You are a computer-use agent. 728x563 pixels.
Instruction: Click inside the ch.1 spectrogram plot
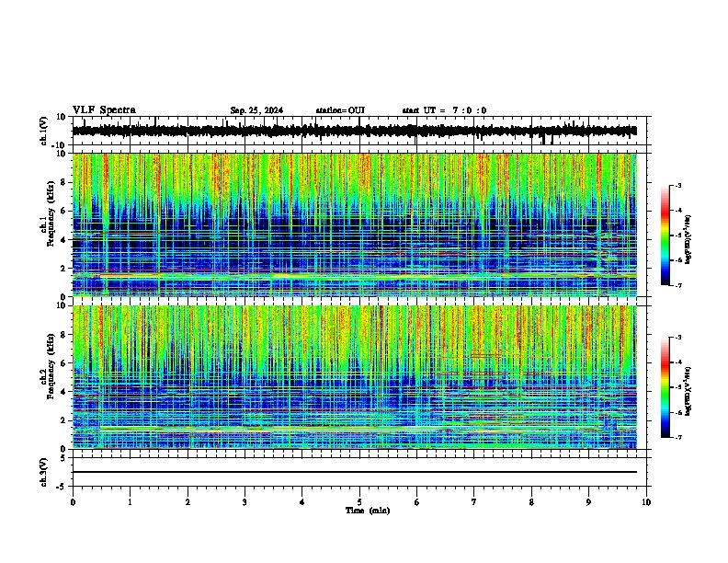355,224
